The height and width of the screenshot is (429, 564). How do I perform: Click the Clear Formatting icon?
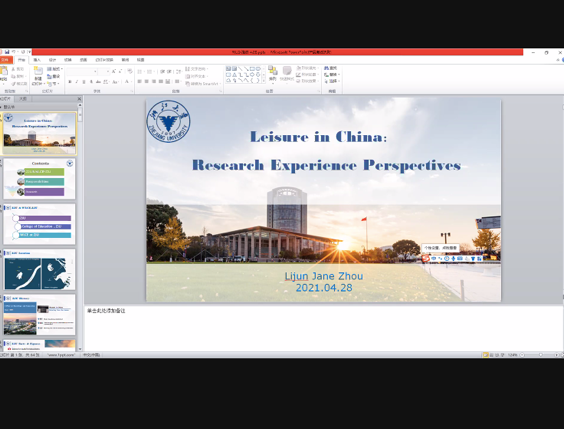coord(130,71)
